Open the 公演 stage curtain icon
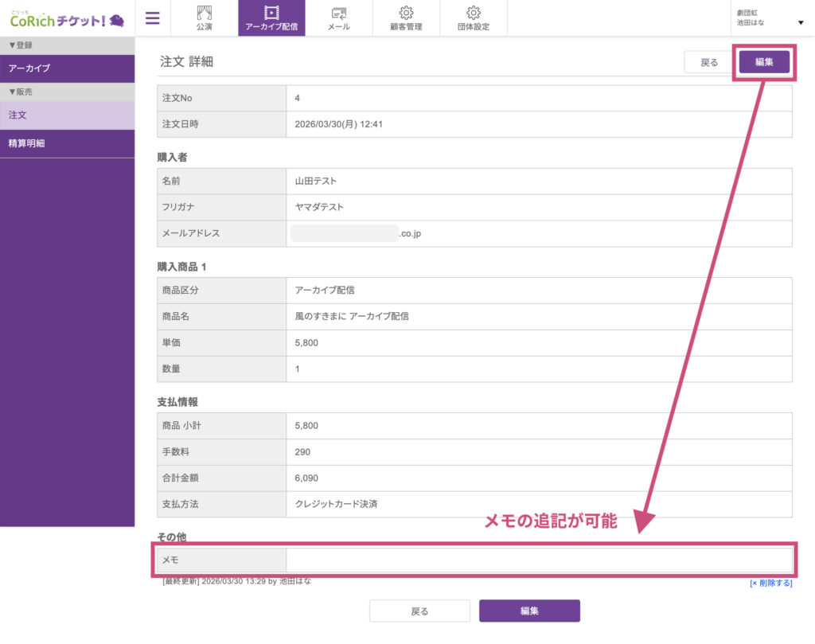Image resolution: width=815 pixels, height=644 pixels. pos(205,14)
